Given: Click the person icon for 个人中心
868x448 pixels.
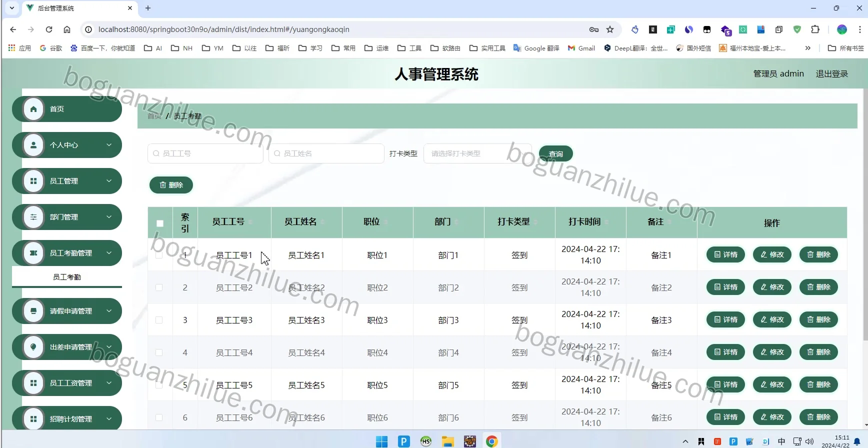Looking at the screenshot, I should click(33, 145).
